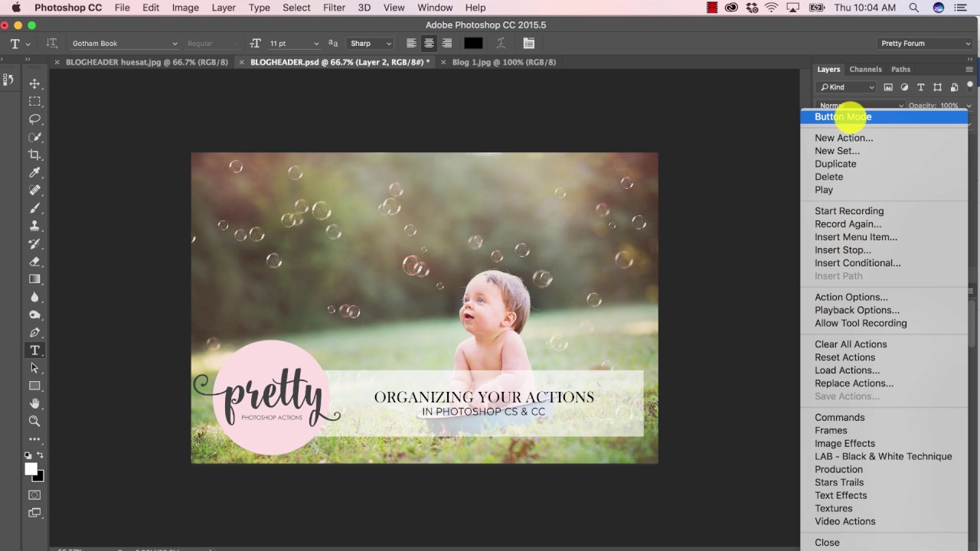980x551 pixels.
Task: Switch to Blog 1.jpg document tab
Action: click(504, 62)
